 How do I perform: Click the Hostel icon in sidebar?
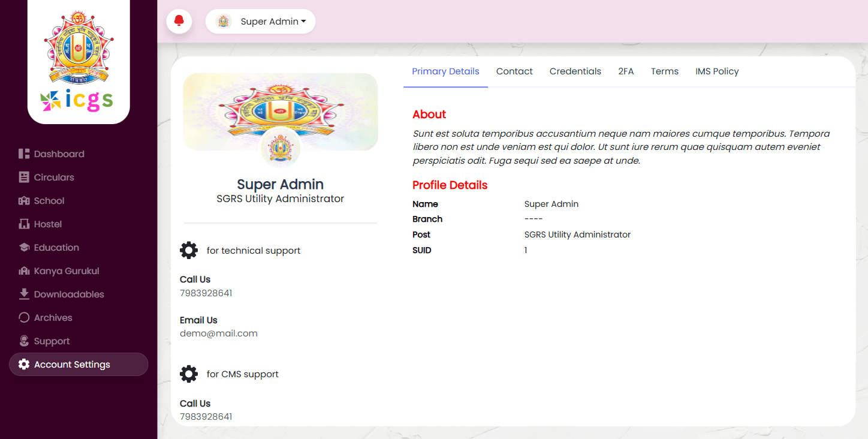click(x=24, y=224)
